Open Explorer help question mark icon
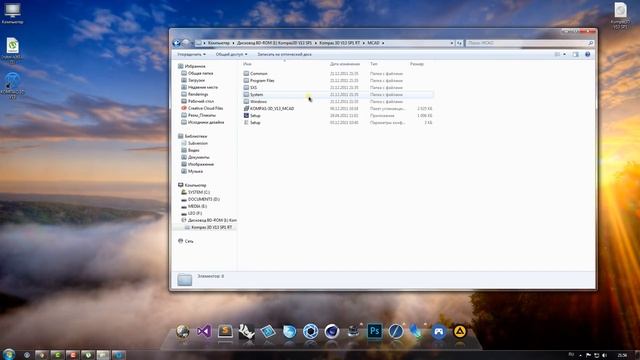Image resolution: width=640 pixels, height=360 pixels. 588,54
